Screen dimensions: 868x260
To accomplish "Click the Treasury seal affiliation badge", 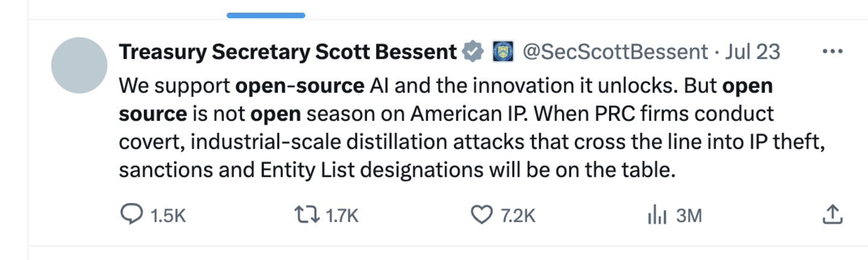I will 502,52.
